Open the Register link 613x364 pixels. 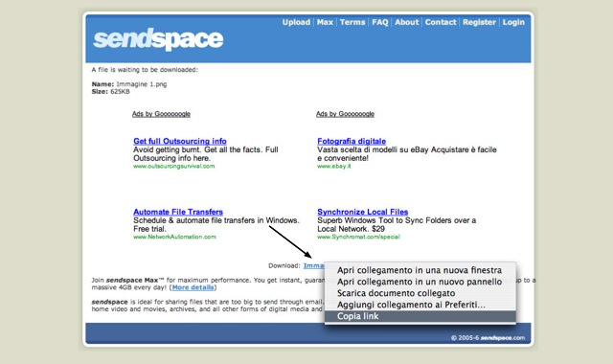click(479, 22)
